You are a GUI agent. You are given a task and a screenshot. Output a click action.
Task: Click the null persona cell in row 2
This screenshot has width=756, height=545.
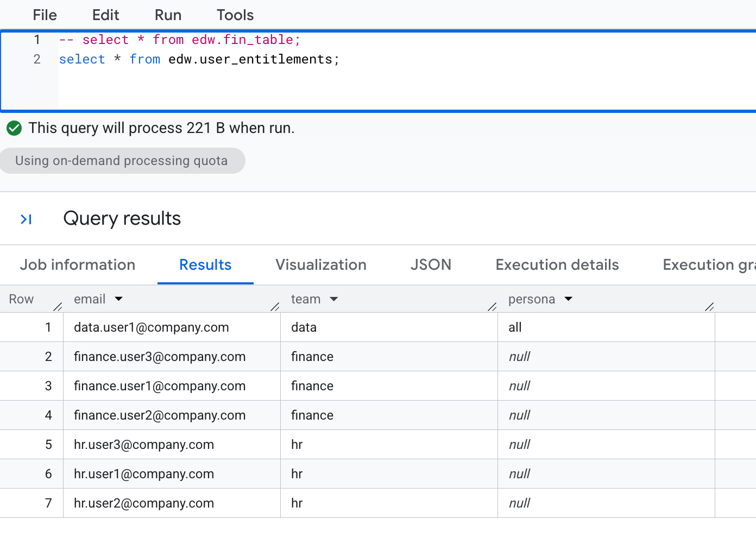tap(606, 357)
